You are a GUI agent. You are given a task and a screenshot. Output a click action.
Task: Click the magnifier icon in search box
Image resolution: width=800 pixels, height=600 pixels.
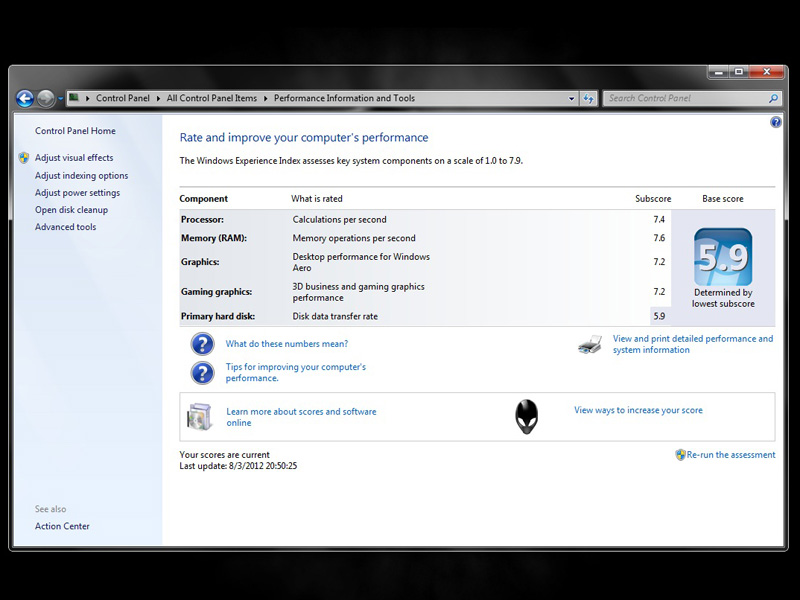773,98
